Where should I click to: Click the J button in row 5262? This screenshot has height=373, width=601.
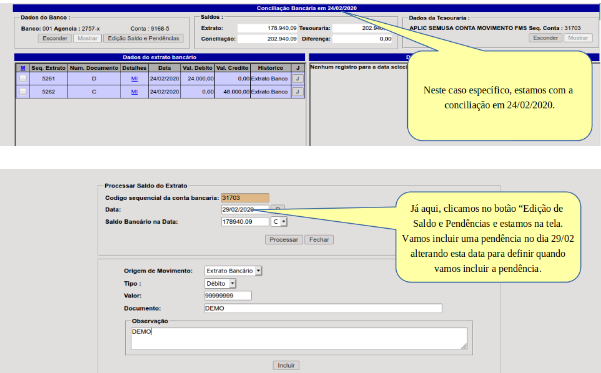click(297, 92)
